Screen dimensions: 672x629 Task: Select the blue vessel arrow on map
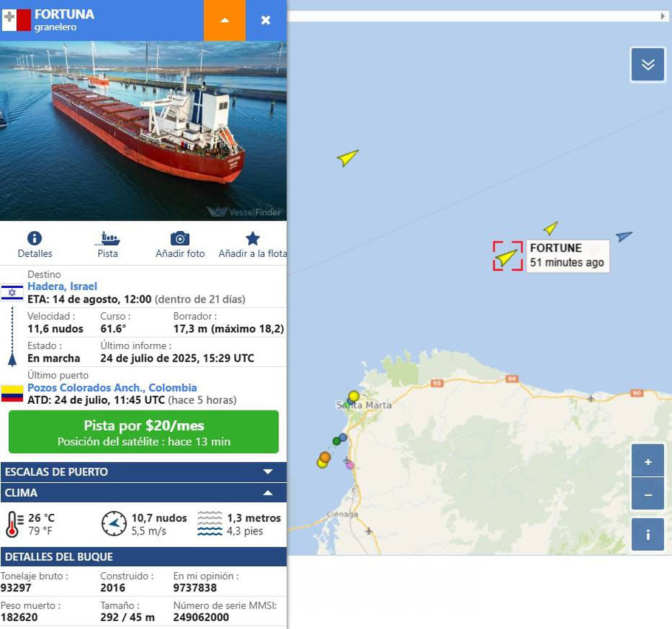(624, 236)
